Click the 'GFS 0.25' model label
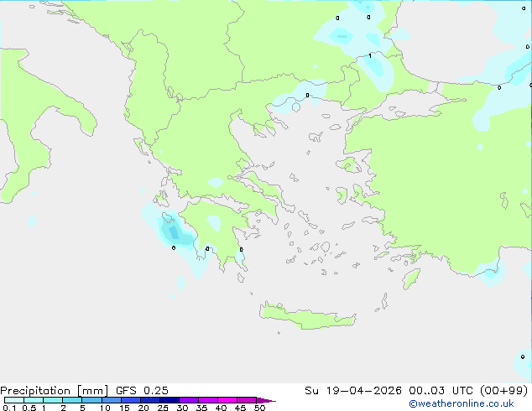532x411 pixels. click(142, 391)
